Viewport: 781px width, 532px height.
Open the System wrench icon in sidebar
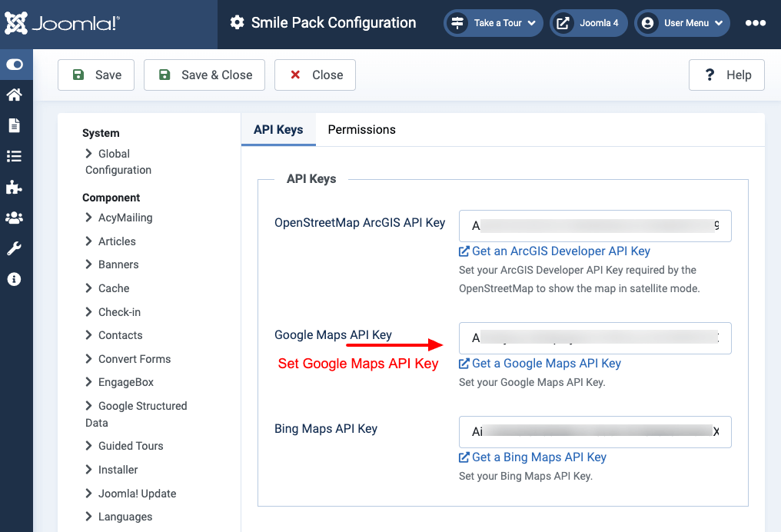coord(14,248)
